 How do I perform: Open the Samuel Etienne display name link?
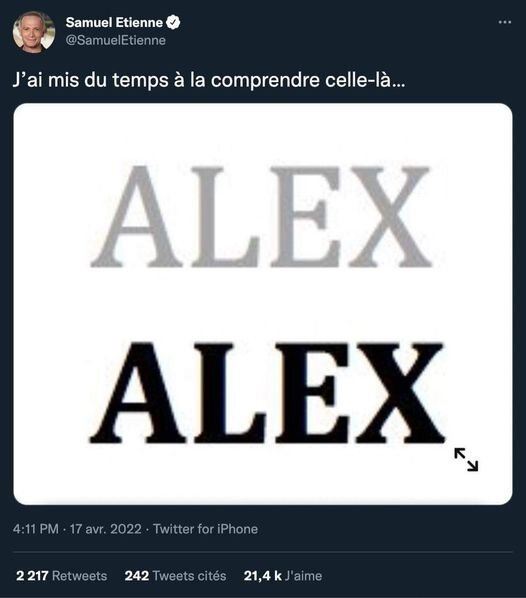coord(114,23)
